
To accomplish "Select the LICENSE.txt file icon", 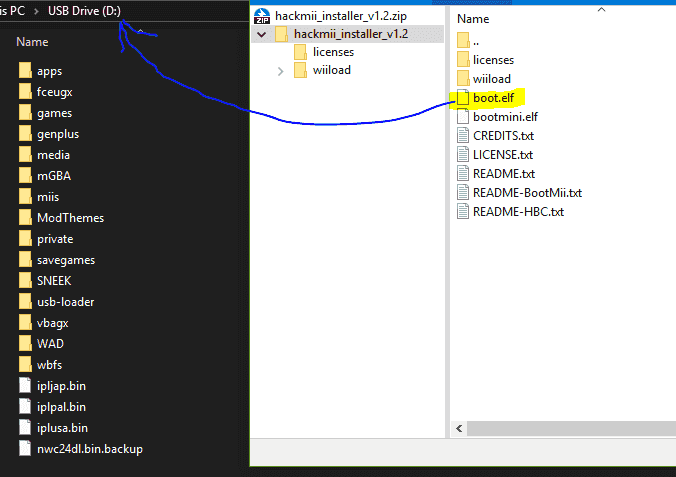I will pos(463,154).
